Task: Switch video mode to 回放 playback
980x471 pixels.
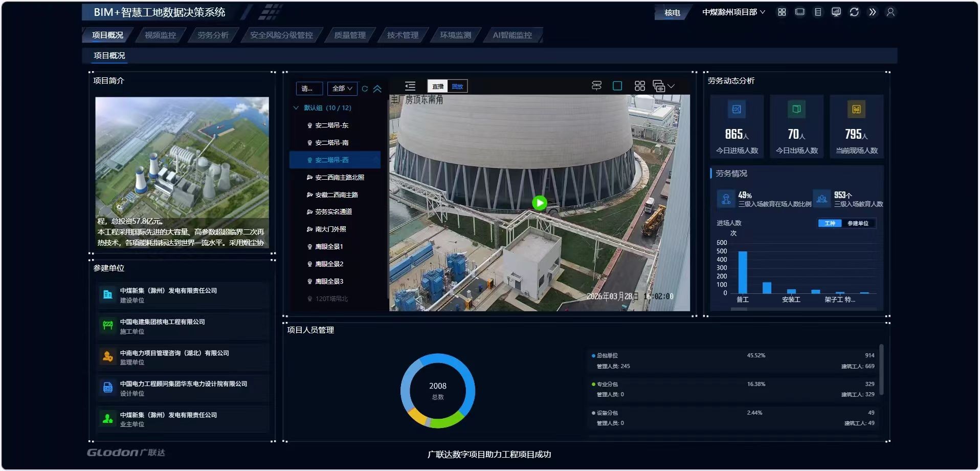Action: point(457,87)
